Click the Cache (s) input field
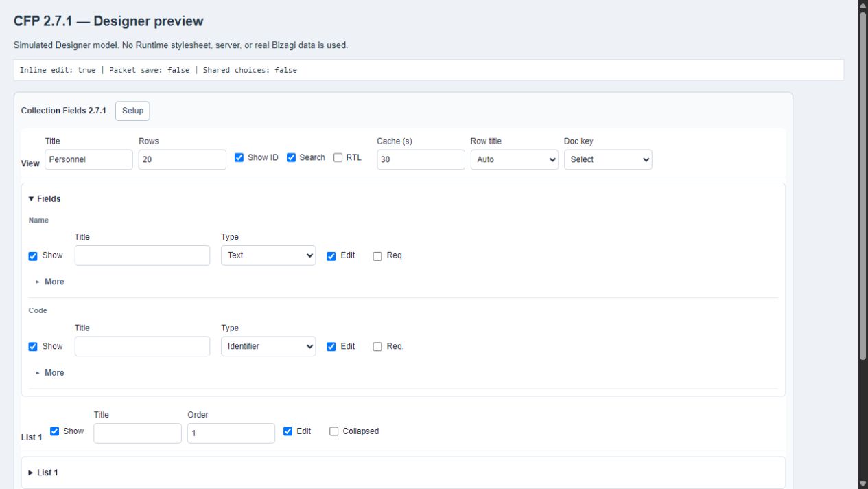 pyautogui.click(x=421, y=159)
